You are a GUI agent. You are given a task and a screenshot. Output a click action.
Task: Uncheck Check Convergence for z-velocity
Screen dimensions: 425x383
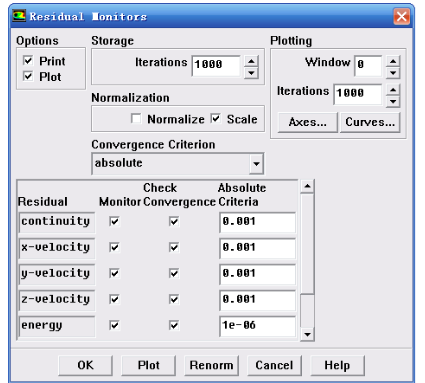[174, 299]
